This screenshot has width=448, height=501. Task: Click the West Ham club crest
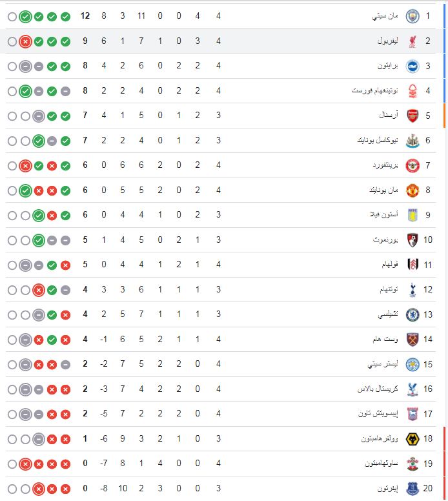[x=412, y=340]
